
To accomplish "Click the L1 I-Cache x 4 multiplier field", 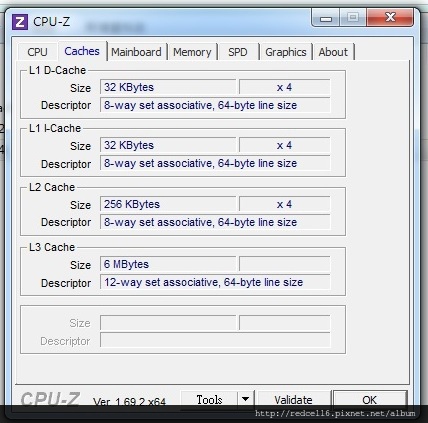I will tap(285, 145).
